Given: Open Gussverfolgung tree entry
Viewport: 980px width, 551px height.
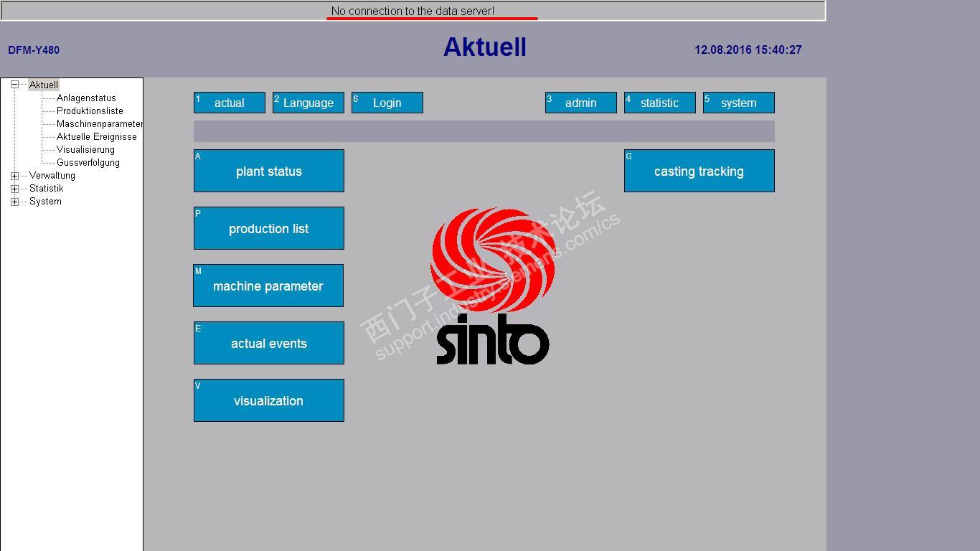Looking at the screenshot, I should pos(88,163).
